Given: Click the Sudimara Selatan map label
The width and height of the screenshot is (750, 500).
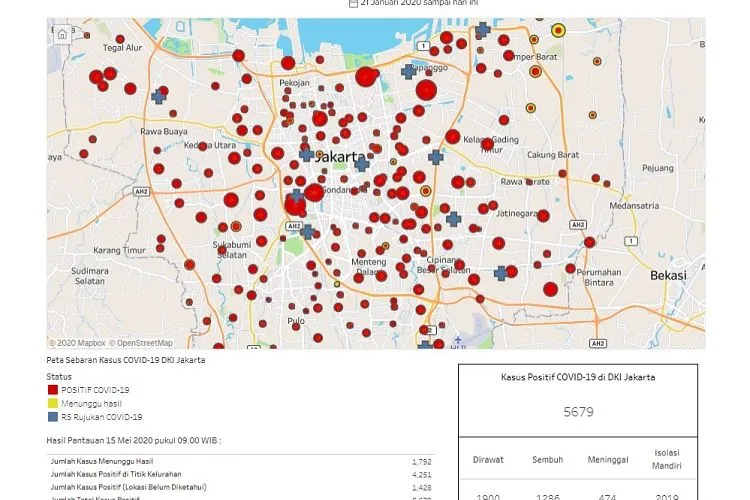Looking at the screenshot, I should coord(90,276).
